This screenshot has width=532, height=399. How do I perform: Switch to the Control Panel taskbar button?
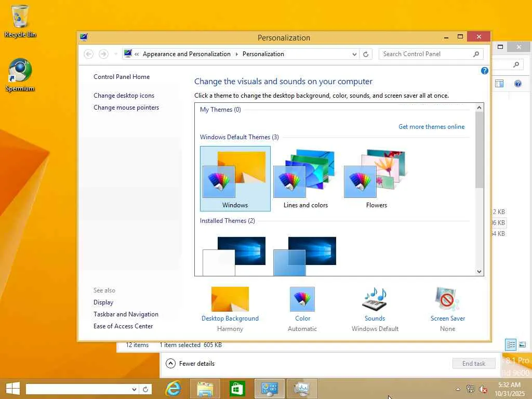[x=270, y=389]
